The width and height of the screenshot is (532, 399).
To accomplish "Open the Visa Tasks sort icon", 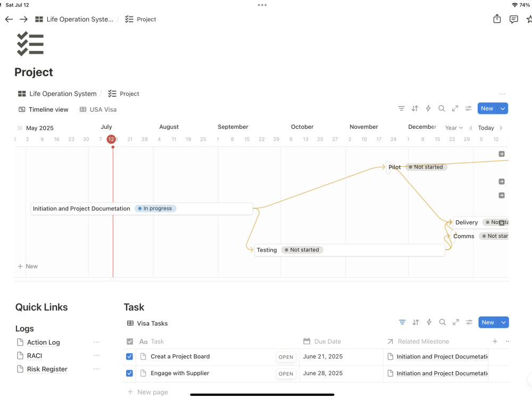I will pos(415,322).
